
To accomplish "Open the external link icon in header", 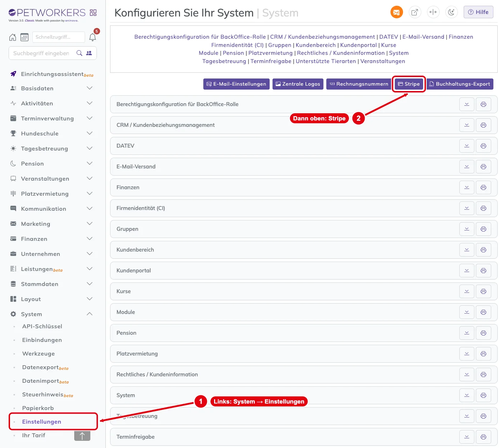I will click(415, 12).
